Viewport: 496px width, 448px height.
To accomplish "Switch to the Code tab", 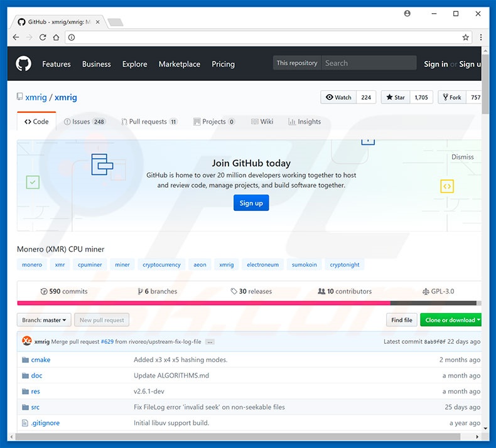I will tap(36, 122).
